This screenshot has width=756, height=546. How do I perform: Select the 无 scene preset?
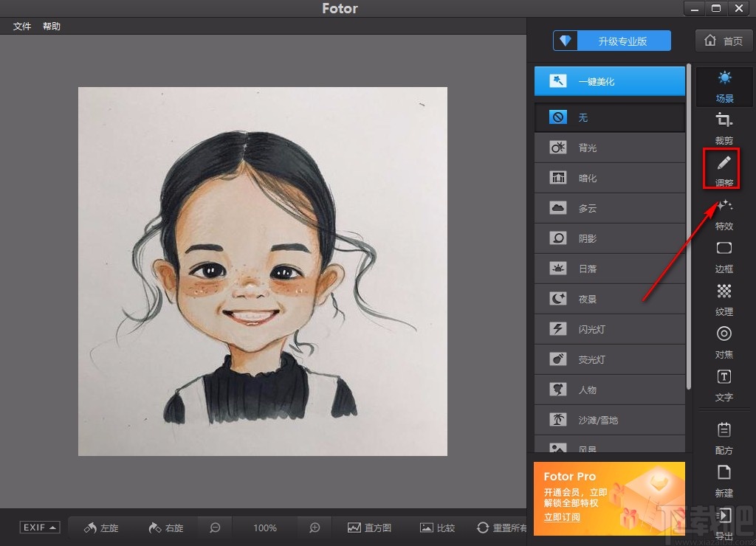[609, 117]
